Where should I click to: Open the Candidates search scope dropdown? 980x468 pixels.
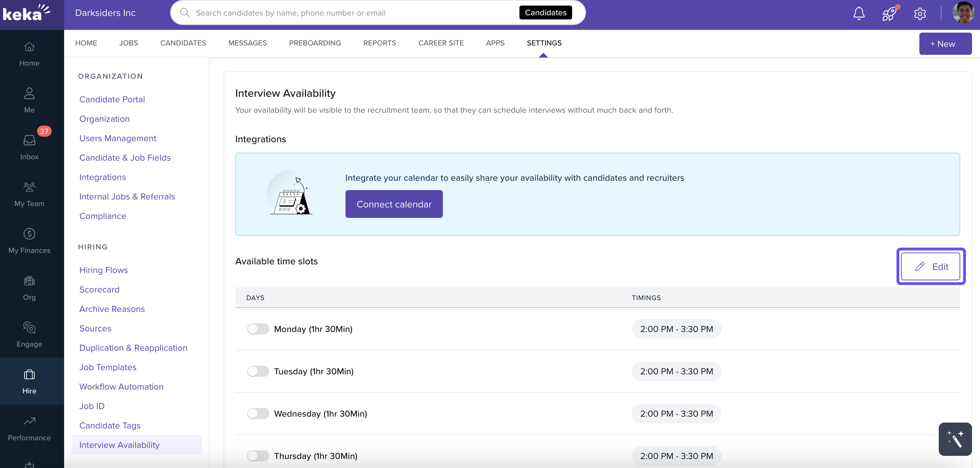pos(545,12)
